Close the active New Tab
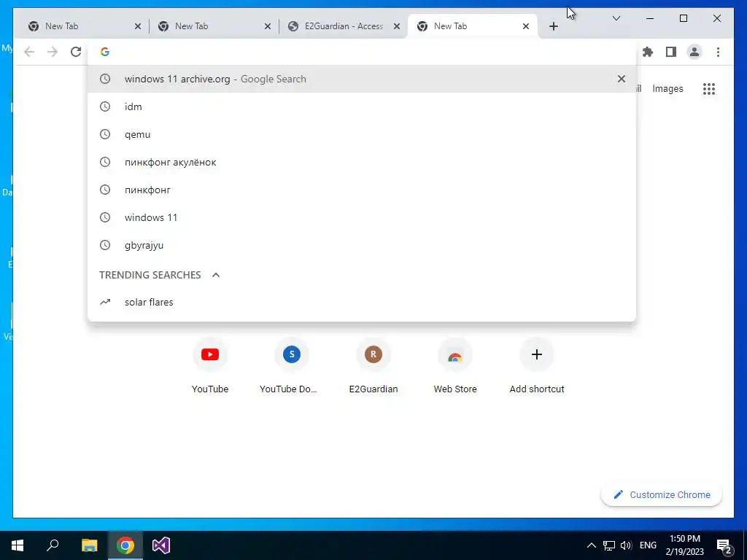Image resolution: width=747 pixels, height=560 pixels. (525, 26)
